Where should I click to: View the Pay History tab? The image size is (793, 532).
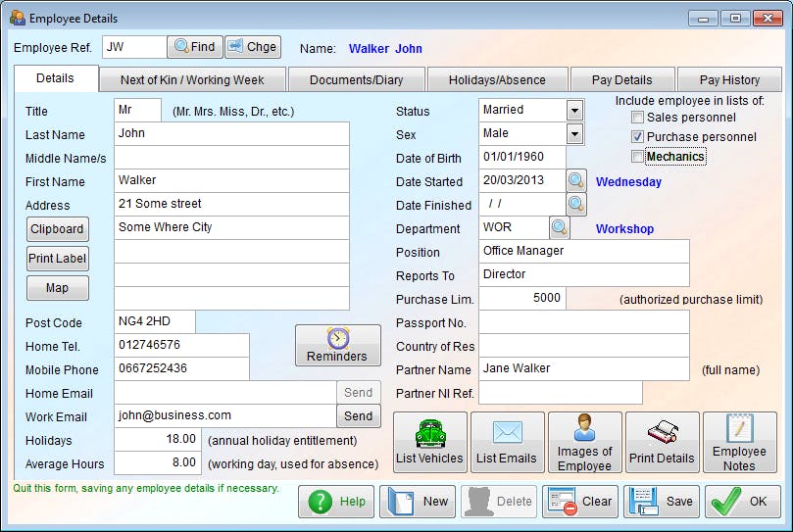pos(729,80)
